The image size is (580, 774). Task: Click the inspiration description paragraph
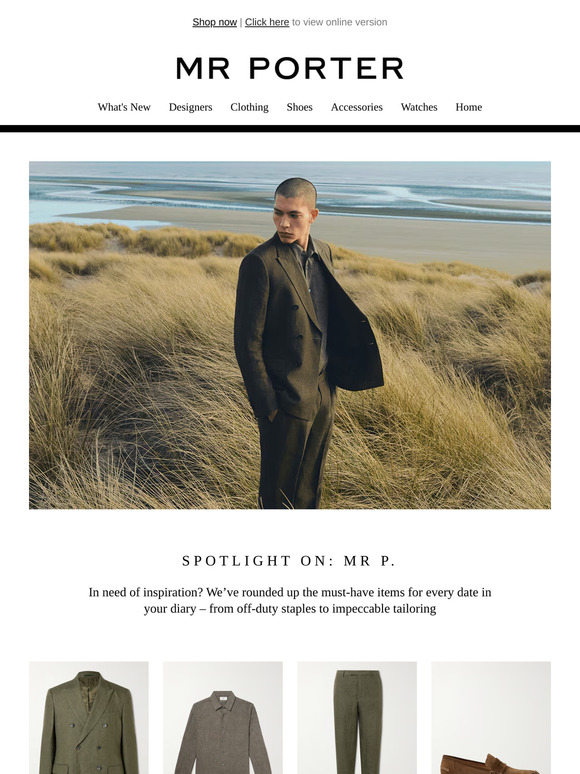point(290,600)
